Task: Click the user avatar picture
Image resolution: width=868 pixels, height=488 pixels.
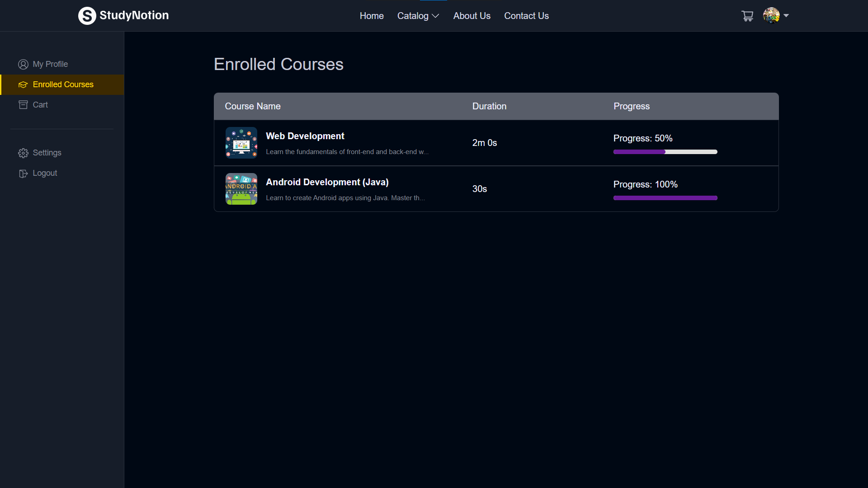Action: 771,15
